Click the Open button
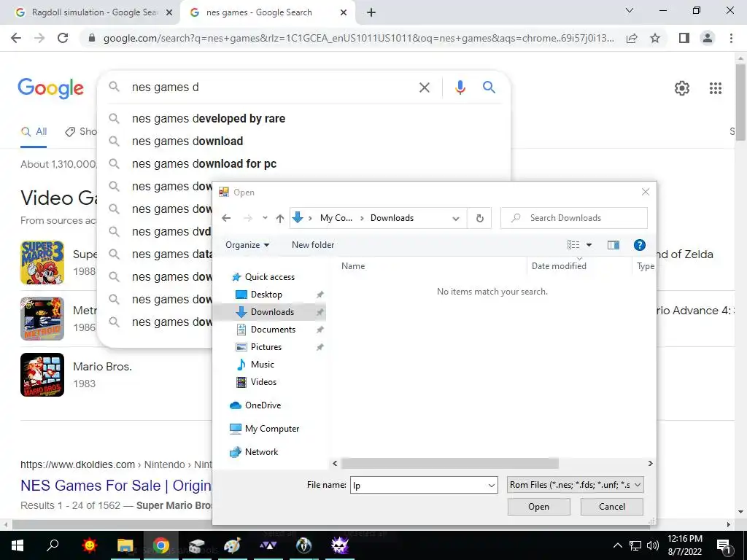 coord(538,507)
